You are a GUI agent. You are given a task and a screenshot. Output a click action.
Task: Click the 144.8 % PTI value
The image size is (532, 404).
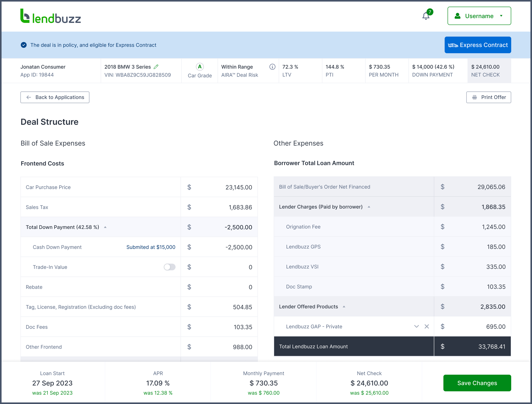tap(335, 67)
